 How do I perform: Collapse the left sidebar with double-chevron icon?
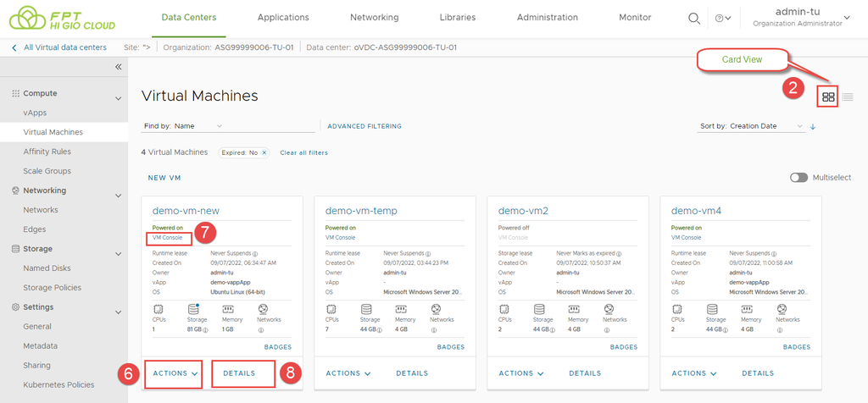[119, 67]
